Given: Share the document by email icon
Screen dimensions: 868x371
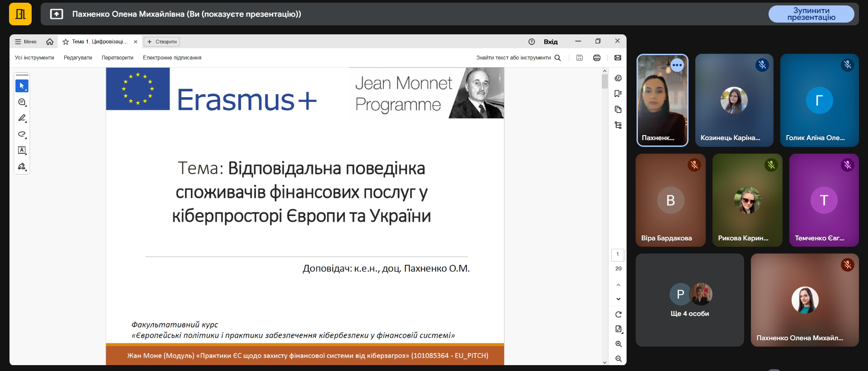Looking at the screenshot, I should pyautogui.click(x=618, y=58).
